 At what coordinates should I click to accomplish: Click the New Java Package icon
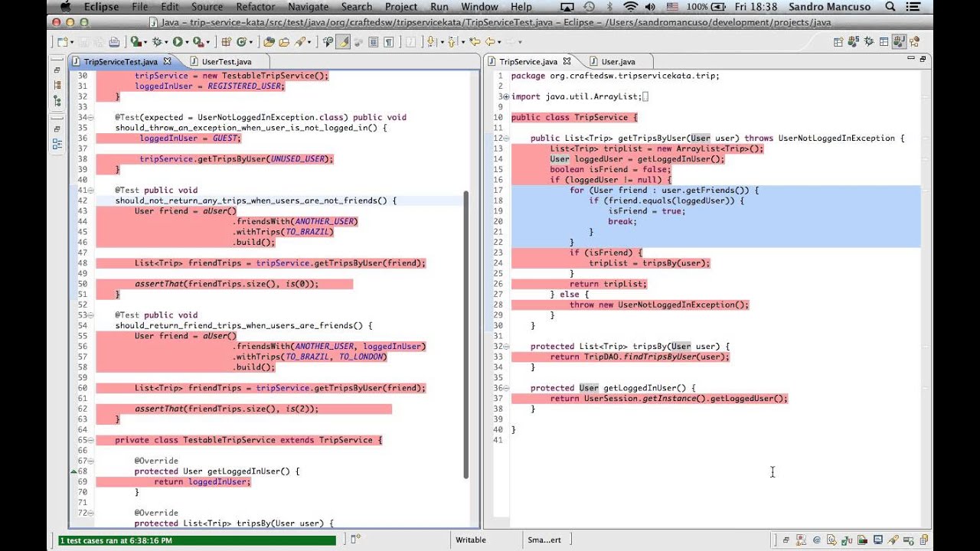point(226,42)
